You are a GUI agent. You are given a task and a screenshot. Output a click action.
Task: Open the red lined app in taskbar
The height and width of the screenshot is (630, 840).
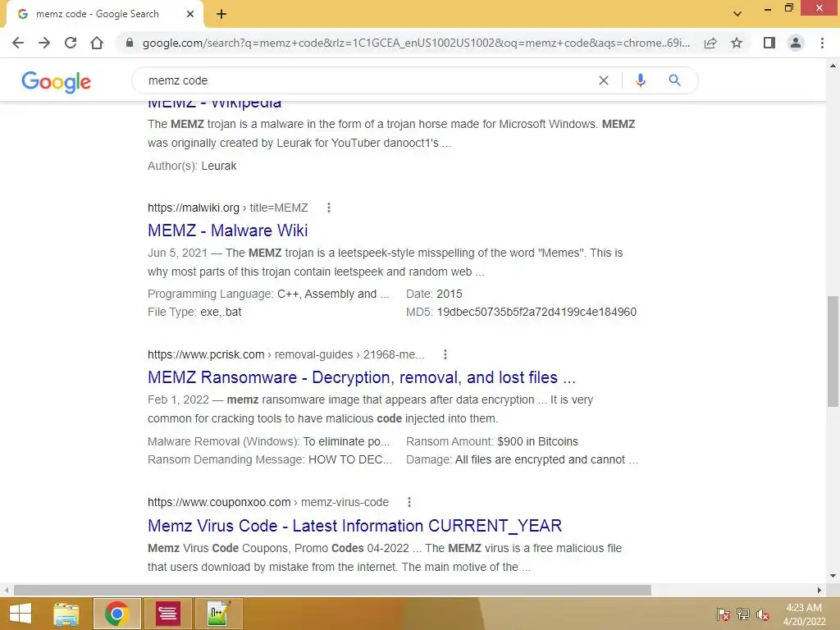[x=167, y=614]
